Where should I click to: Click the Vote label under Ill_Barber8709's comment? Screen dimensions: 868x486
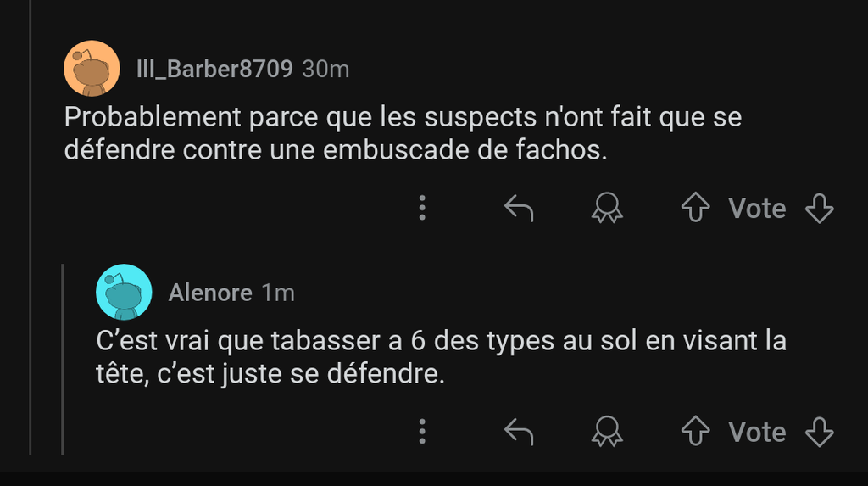coord(757,209)
